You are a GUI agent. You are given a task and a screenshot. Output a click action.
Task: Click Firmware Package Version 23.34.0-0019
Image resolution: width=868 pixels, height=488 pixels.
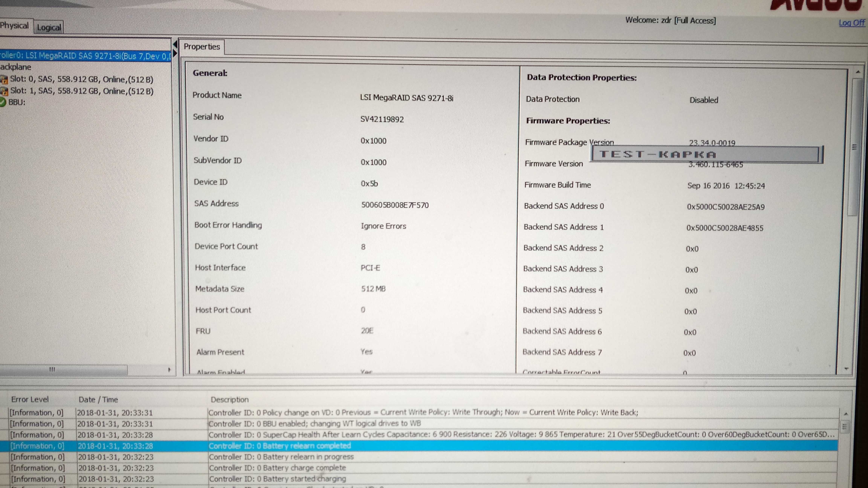pyautogui.click(x=712, y=143)
